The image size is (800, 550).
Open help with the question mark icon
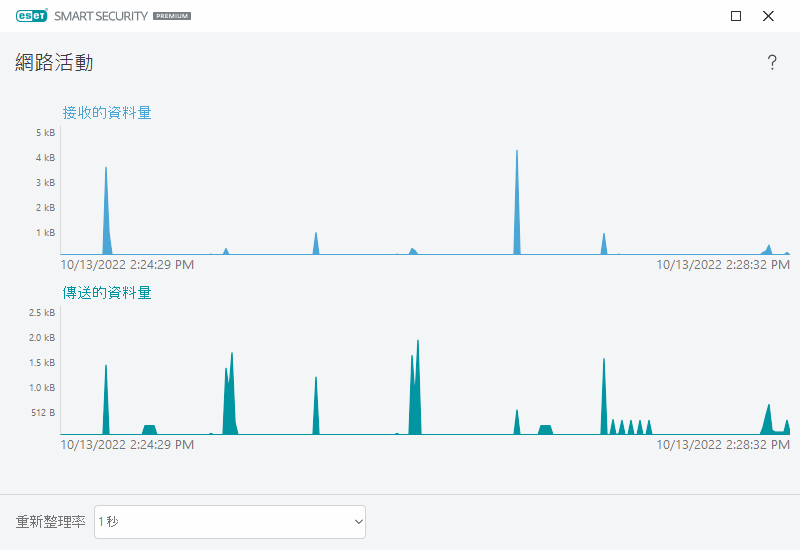pos(772,63)
